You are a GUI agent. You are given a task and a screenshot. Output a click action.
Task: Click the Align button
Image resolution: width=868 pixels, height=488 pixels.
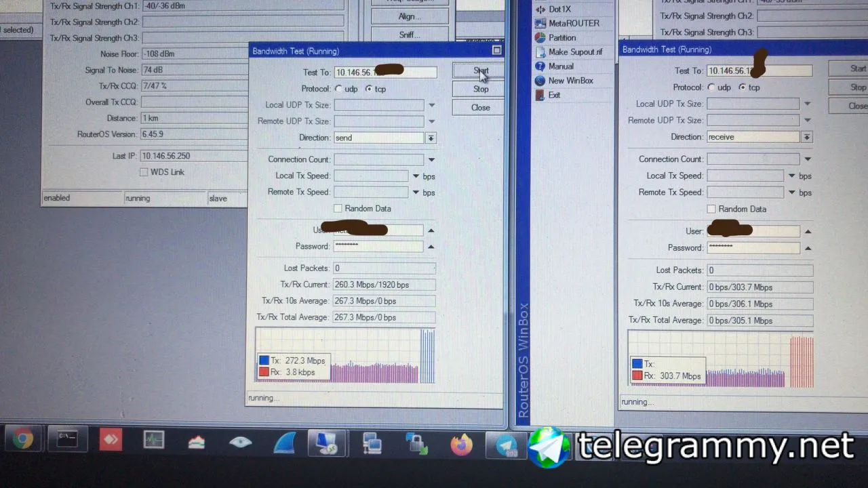point(410,16)
